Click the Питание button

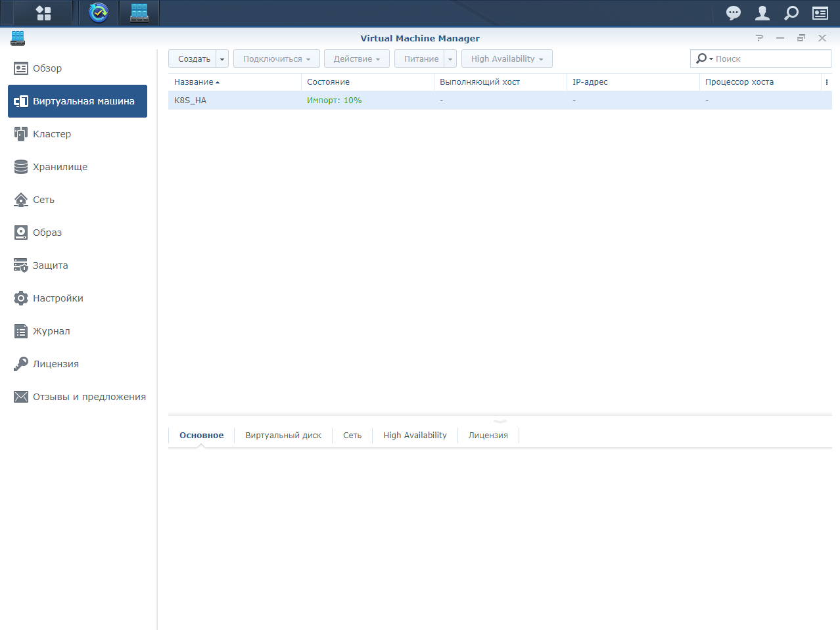point(420,58)
